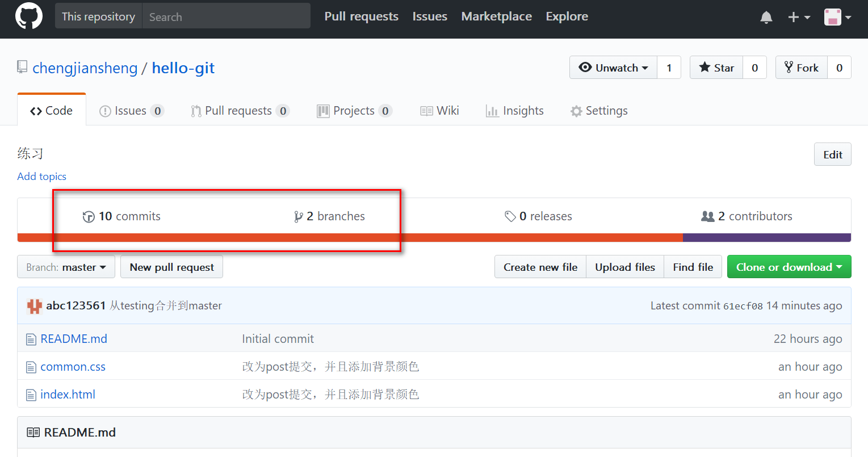868x457 pixels.
Task: Open the chengjiansheng owner link
Action: click(85, 68)
